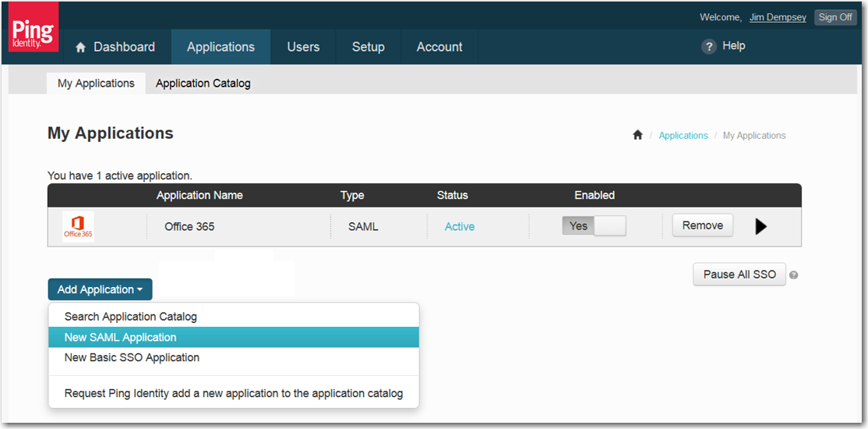The image size is (868, 429).
Task: Click the Office 365 application icon
Action: coord(78,226)
